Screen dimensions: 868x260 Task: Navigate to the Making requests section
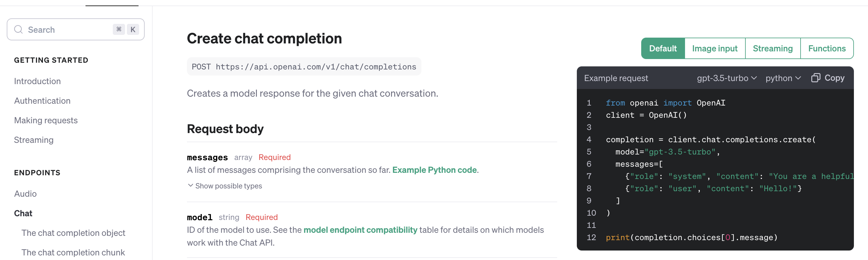coord(46,120)
